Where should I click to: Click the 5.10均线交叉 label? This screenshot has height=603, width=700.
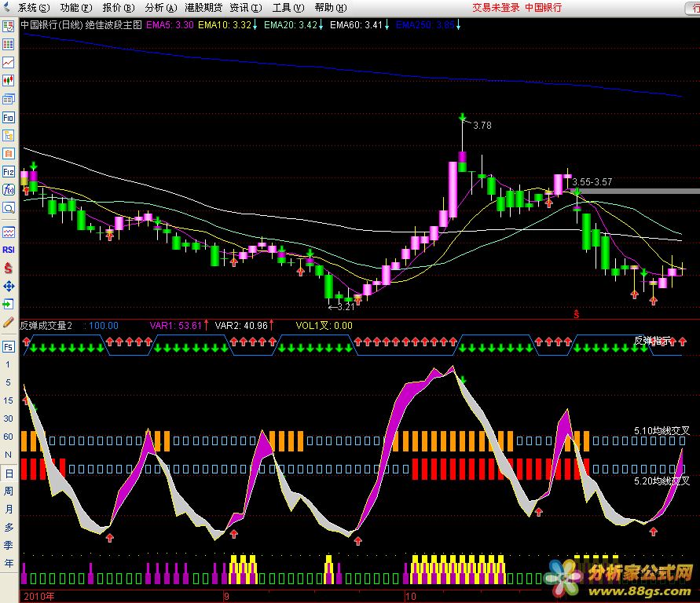pos(662,430)
